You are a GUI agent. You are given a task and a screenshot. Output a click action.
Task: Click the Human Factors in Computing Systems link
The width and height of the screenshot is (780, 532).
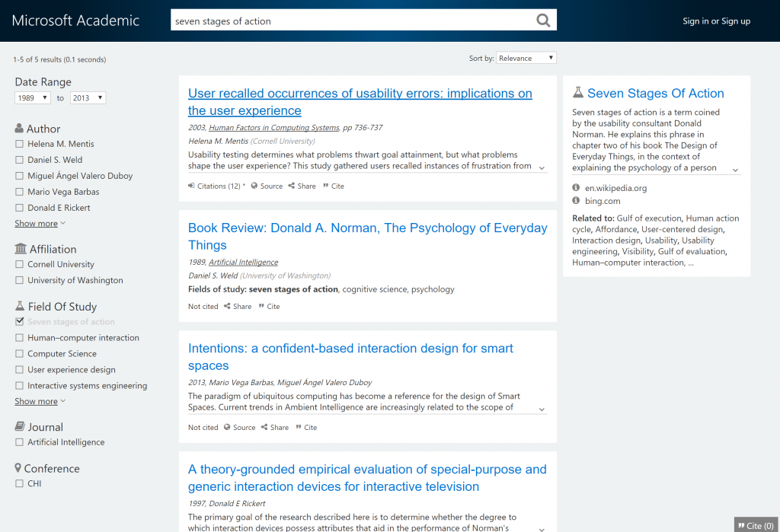click(x=273, y=128)
